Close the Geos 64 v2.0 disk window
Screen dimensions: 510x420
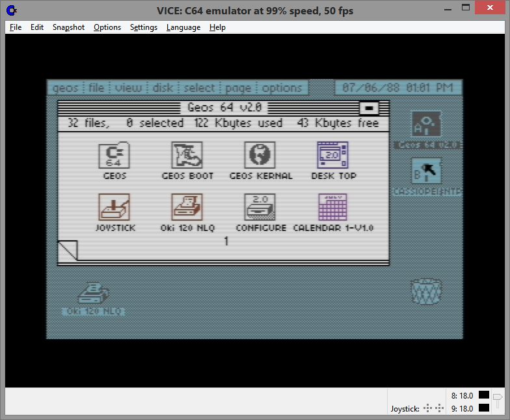coord(369,108)
